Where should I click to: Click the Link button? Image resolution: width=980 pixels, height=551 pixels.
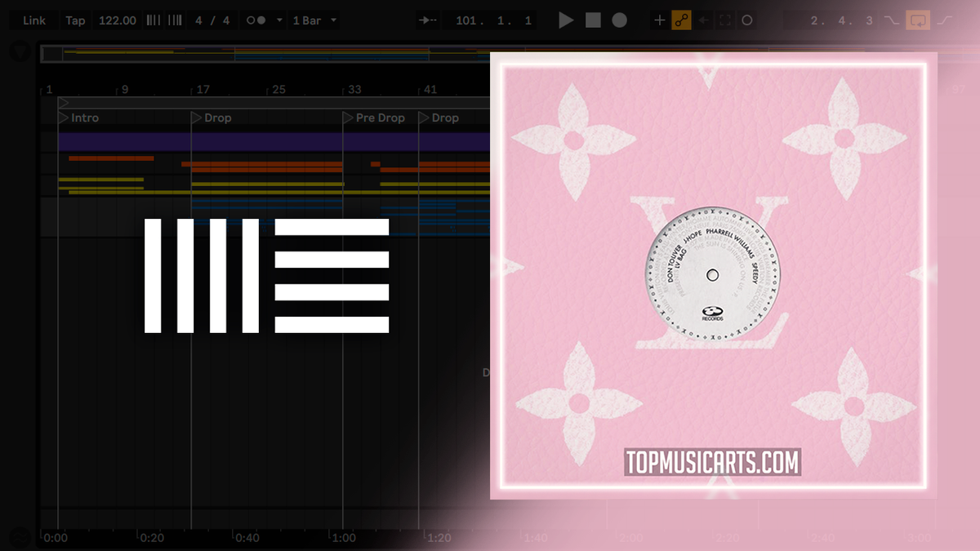pos(33,20)
